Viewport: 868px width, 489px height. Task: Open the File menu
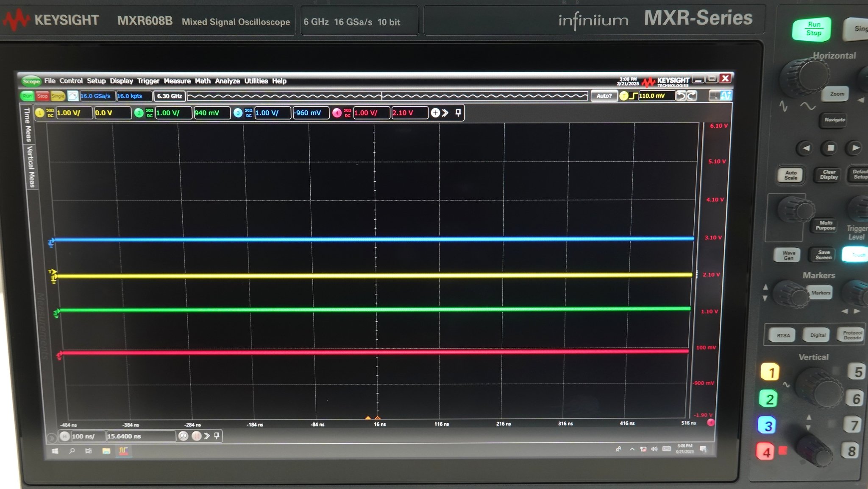point(50,81)
